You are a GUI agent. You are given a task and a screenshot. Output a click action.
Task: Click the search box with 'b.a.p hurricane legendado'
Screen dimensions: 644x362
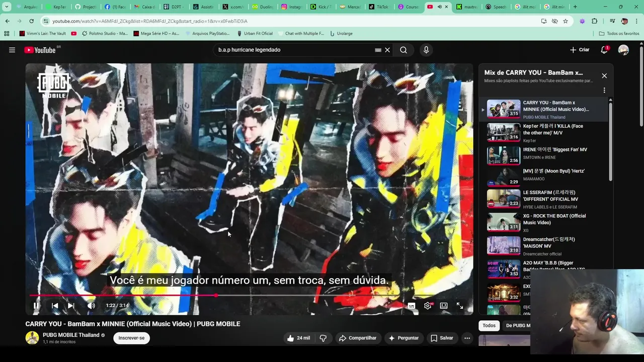tap(294, 50)
